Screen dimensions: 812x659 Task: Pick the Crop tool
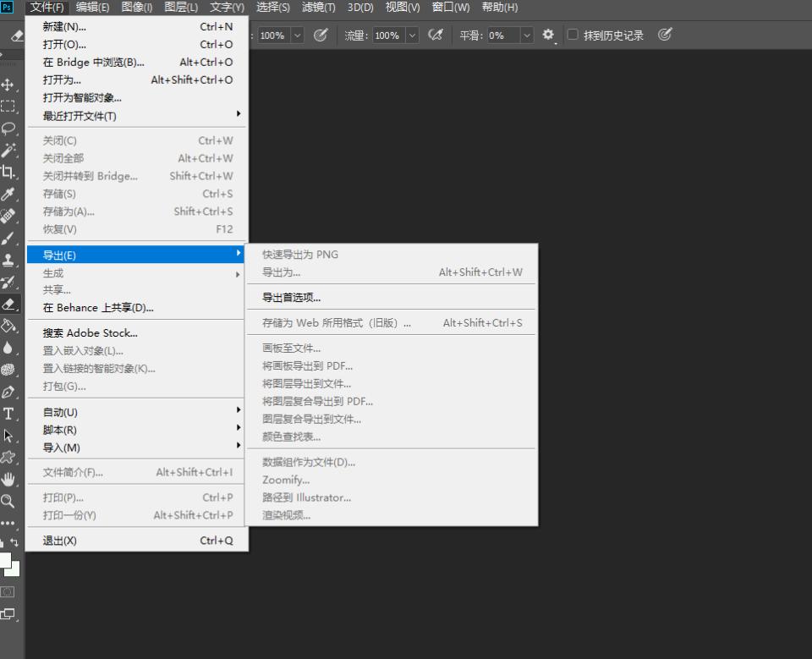pyautogui.click(x=8, y=173)
